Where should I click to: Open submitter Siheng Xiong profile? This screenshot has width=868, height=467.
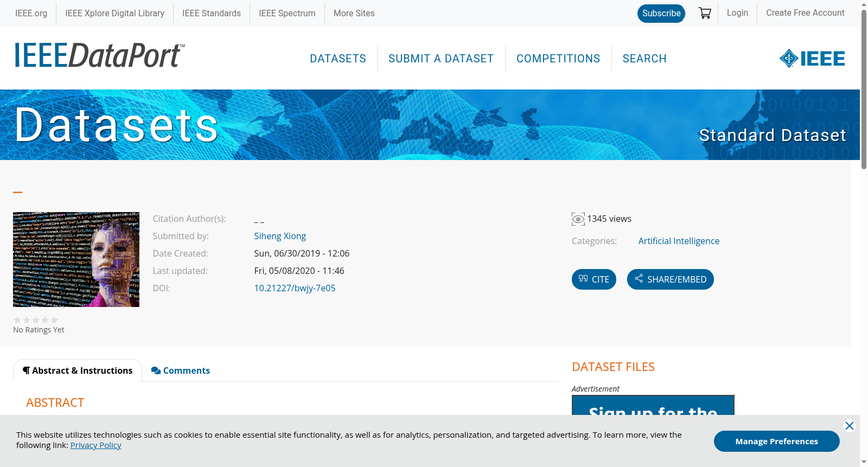point(280,236)
